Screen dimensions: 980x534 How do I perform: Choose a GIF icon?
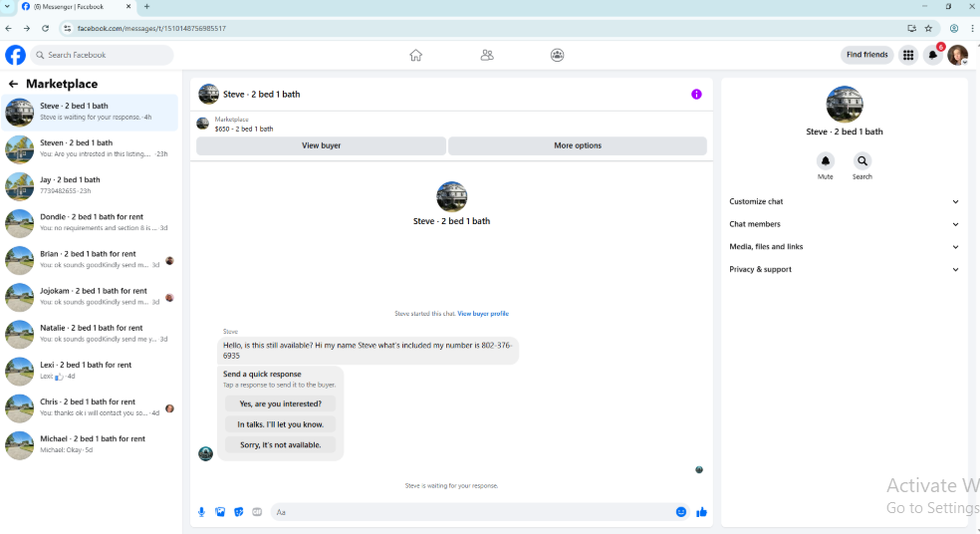pos(257,512)
